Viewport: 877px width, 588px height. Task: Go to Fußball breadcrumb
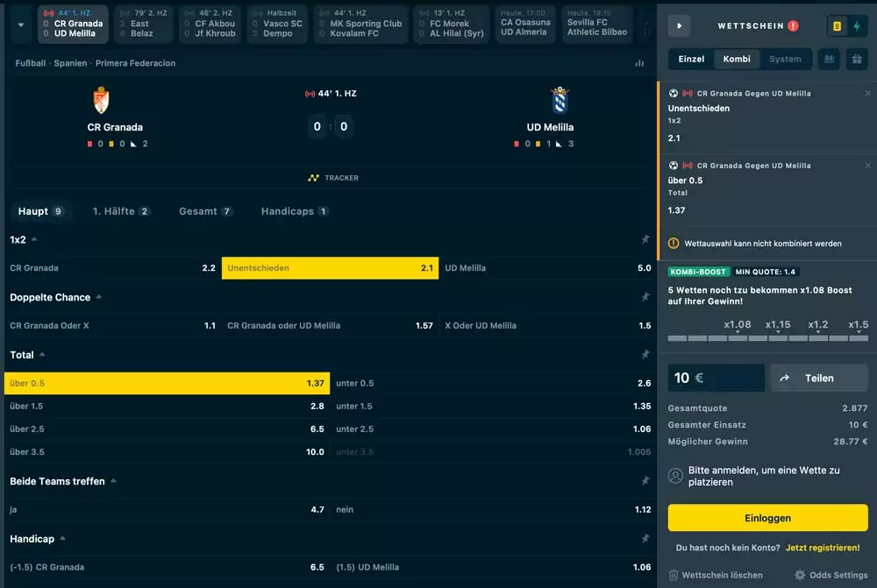tap(30, 63)
